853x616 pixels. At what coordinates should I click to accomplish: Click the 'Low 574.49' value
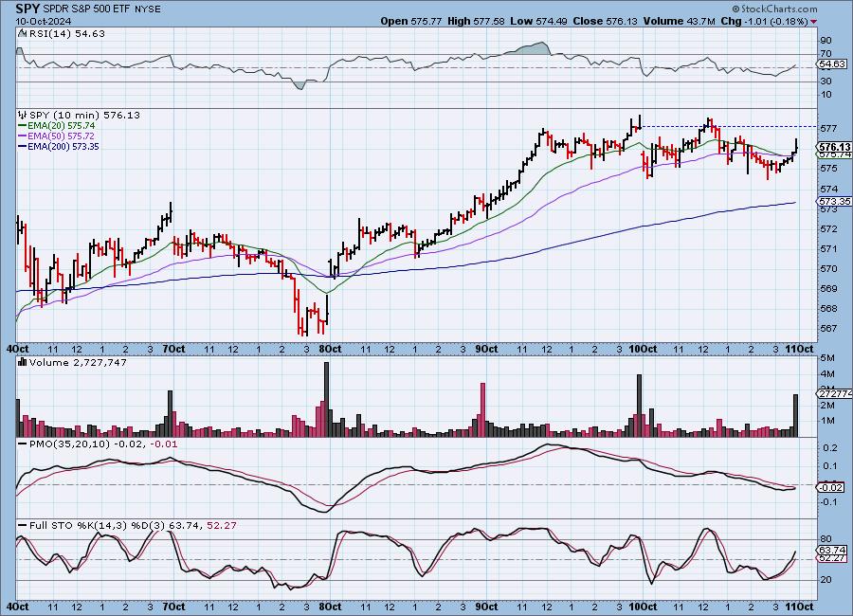point(538,21)
